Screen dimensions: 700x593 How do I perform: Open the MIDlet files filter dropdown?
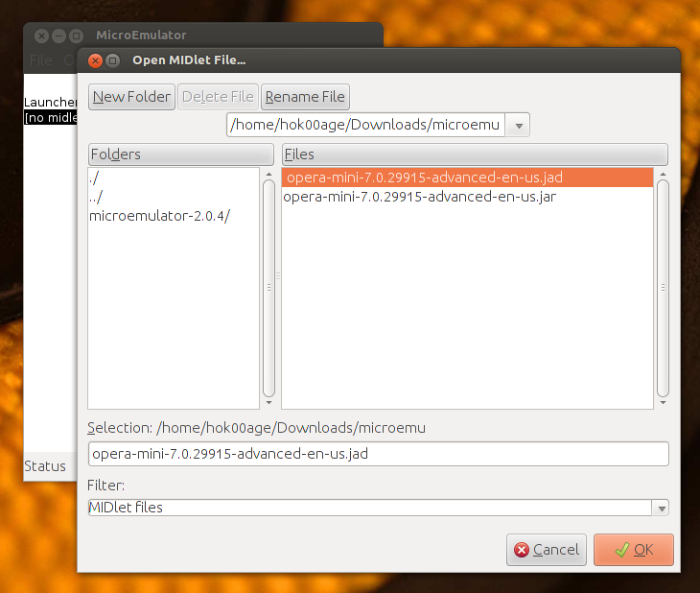tap(661, 508)
